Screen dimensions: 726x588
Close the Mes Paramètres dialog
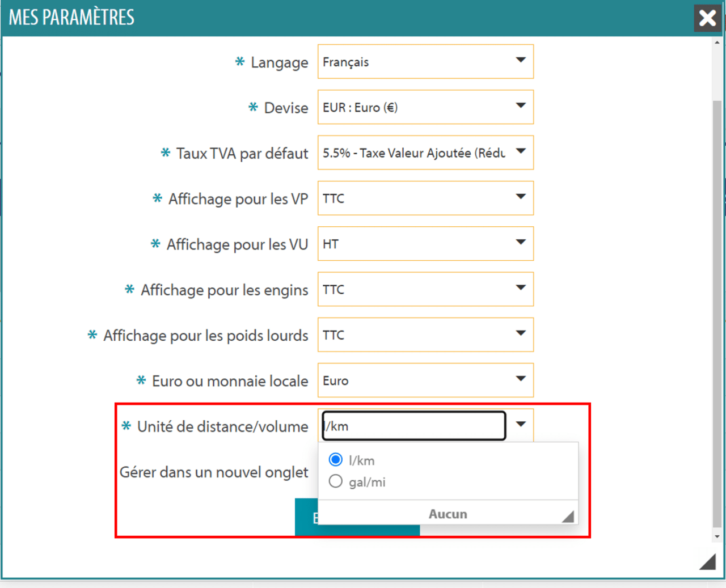707,18
